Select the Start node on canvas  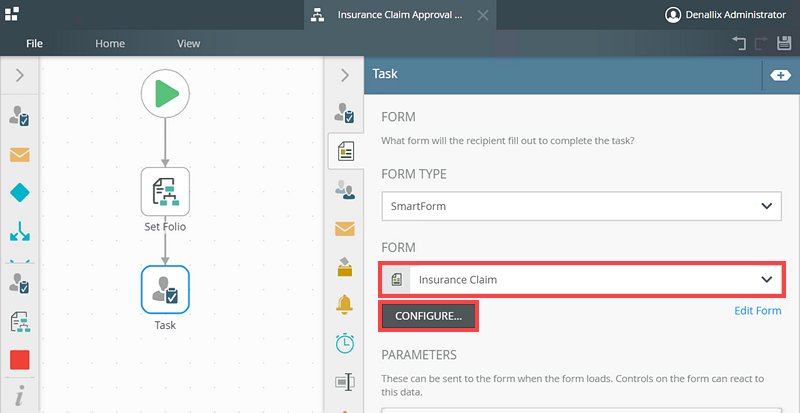(x=165, y=93)
